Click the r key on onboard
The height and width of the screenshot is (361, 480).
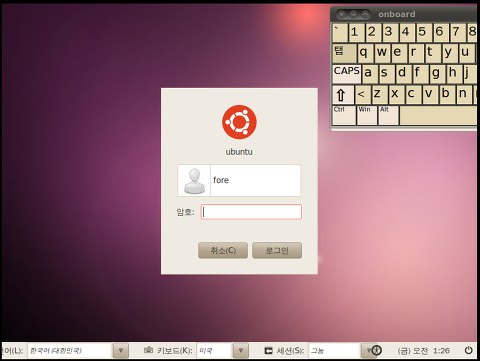pos(416,54)
